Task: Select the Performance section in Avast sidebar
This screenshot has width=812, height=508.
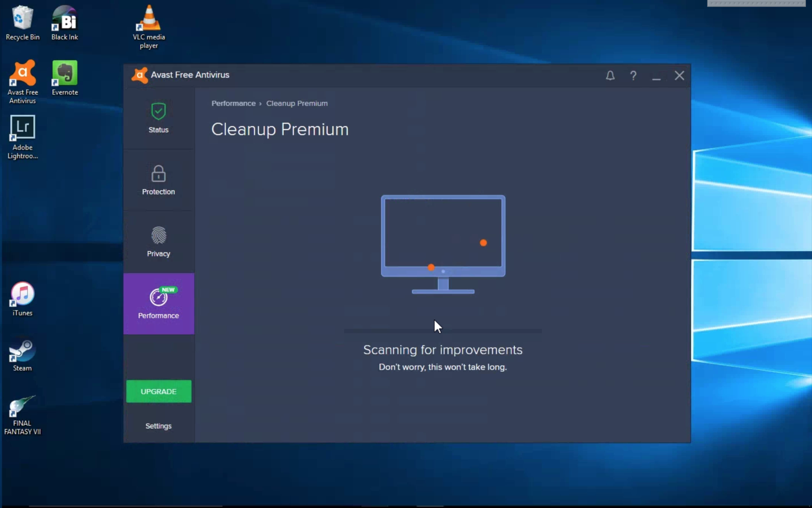Action: [158, 304]
